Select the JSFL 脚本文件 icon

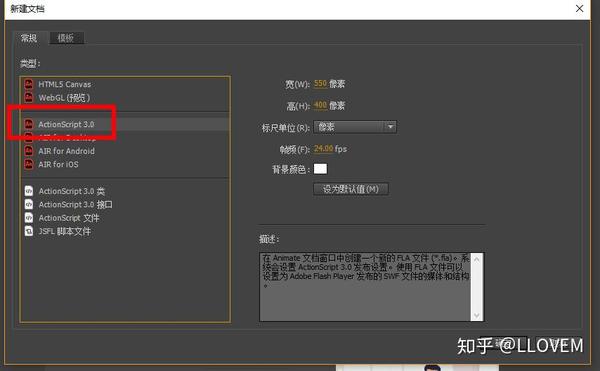(29, 231)
